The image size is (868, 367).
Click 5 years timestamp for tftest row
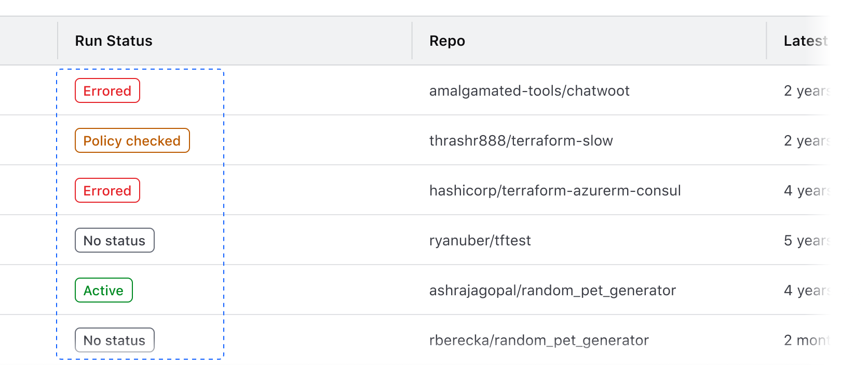pyautogui.click(x=806, y=241)
